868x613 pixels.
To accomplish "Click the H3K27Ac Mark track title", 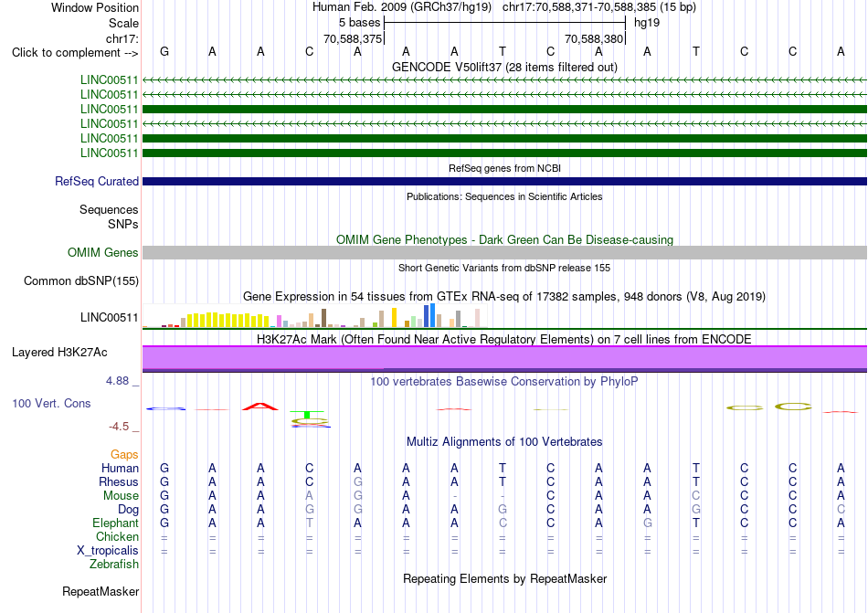I will pyautogui.click(x=504, y=339).
